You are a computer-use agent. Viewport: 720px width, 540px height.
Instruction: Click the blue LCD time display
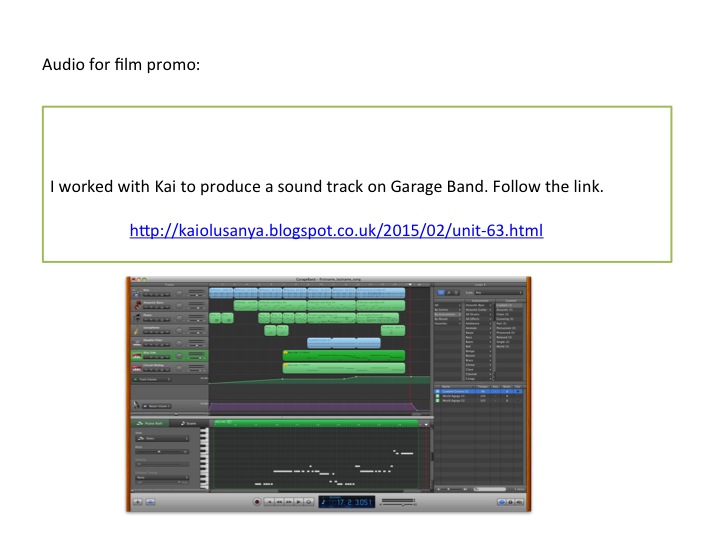tap(347, 502)
